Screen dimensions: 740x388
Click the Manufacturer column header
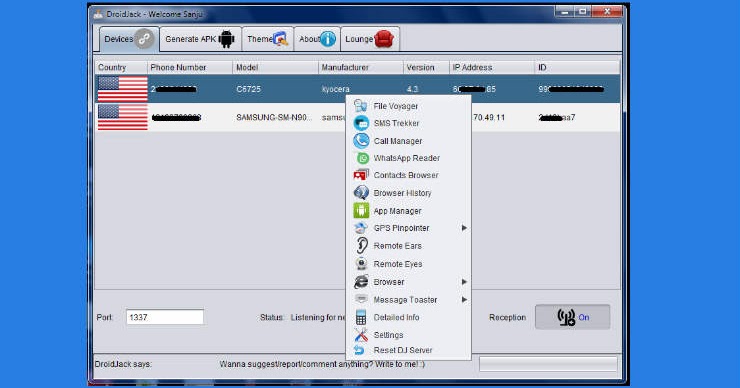pyautogui.click(x=361, y=67)
